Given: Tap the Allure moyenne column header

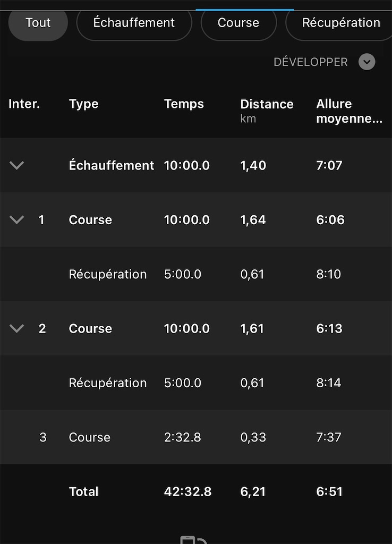Looking at the screenshot, I should tap(349, 111).
